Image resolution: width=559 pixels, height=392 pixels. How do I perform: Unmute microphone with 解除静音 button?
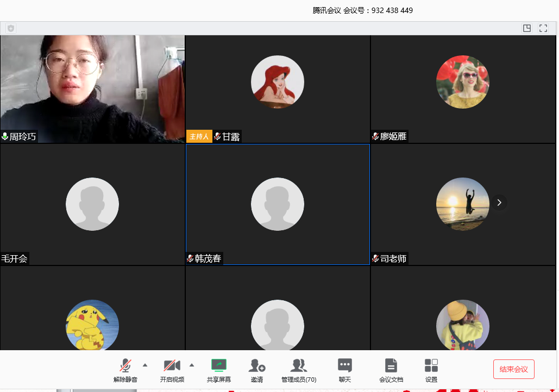point(125,371)
